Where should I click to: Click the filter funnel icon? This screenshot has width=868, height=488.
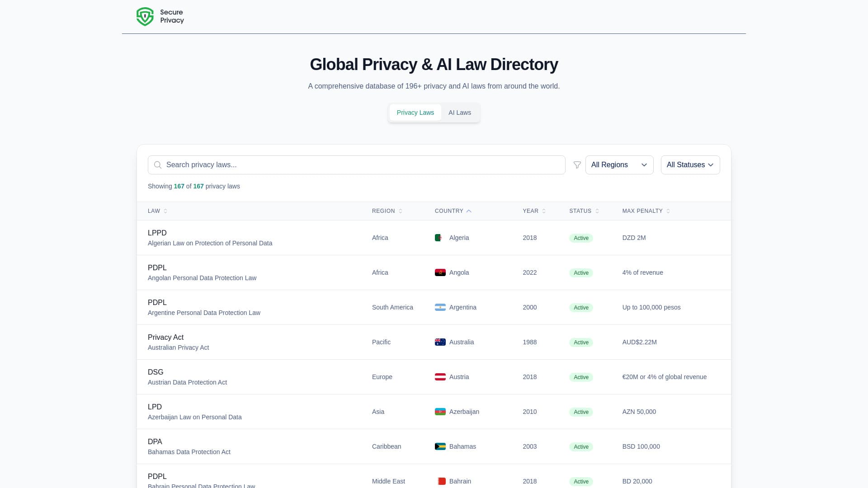tap(577, 165)
